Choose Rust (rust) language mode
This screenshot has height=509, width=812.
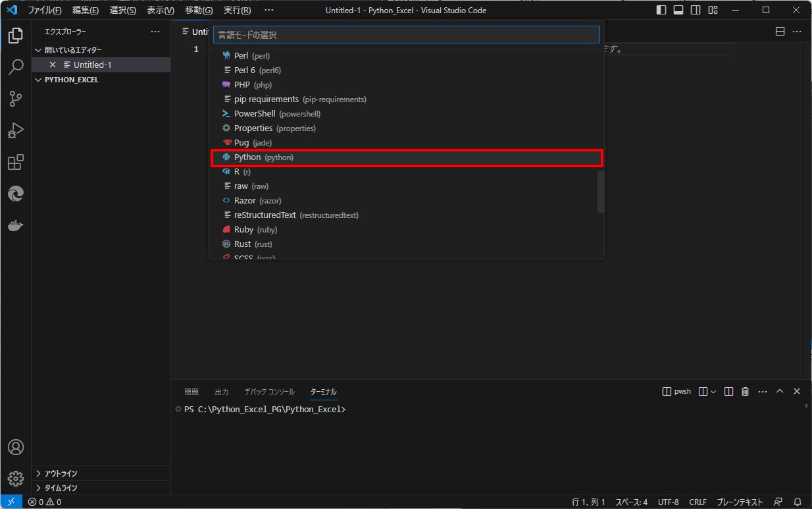[407, 244]
